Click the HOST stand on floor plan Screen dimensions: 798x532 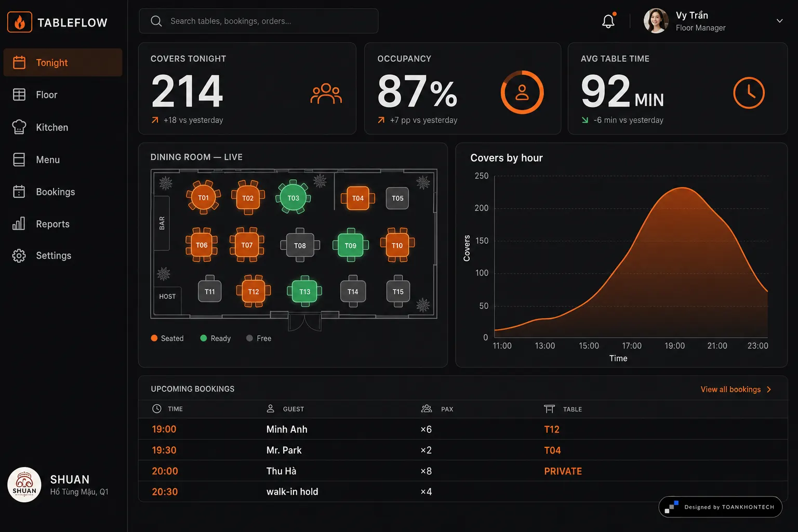point(167,300)
